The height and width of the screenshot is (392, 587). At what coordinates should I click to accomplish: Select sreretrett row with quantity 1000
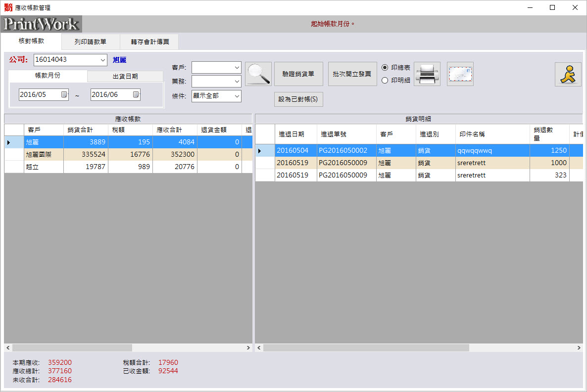pos(419,163)
